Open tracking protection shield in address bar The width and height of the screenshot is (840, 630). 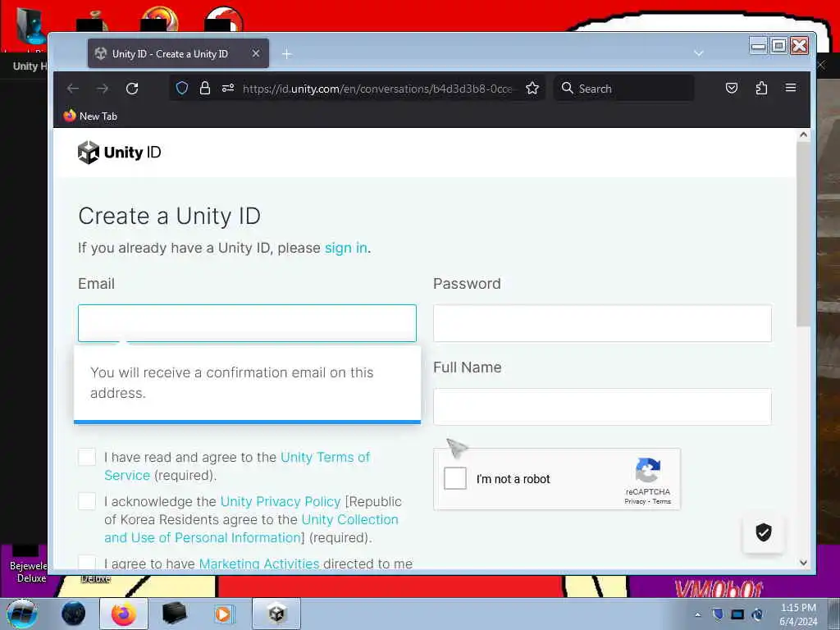click(182, 88)
